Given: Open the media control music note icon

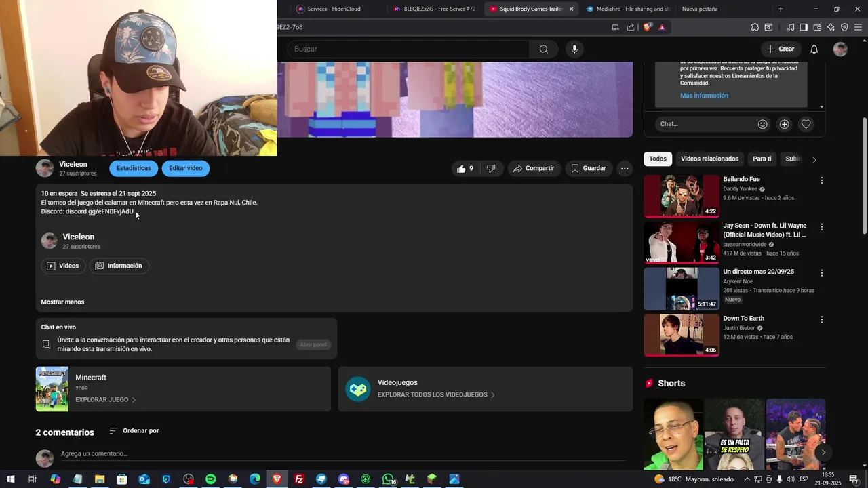Looking at the screenshot, I should point(790,27).
